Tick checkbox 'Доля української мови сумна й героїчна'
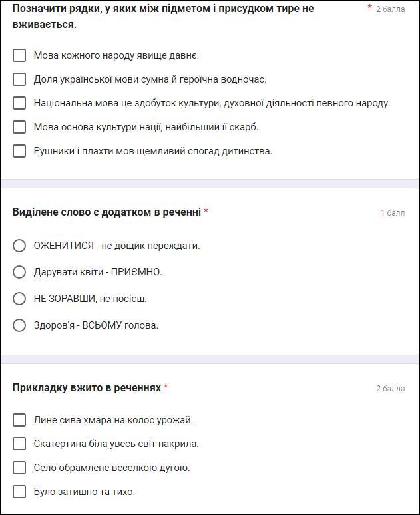Screen dimensions: 420x515 point(19,79)
